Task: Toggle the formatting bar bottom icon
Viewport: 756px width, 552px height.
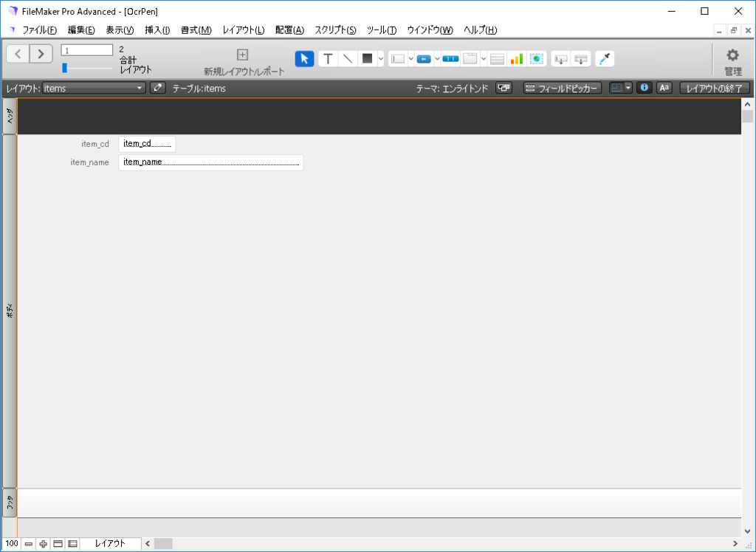Action: (x=73, y=544)
